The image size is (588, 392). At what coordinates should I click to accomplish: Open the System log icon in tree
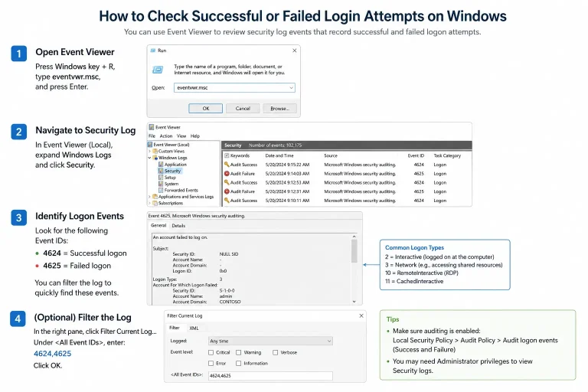(x=161, y=184)
